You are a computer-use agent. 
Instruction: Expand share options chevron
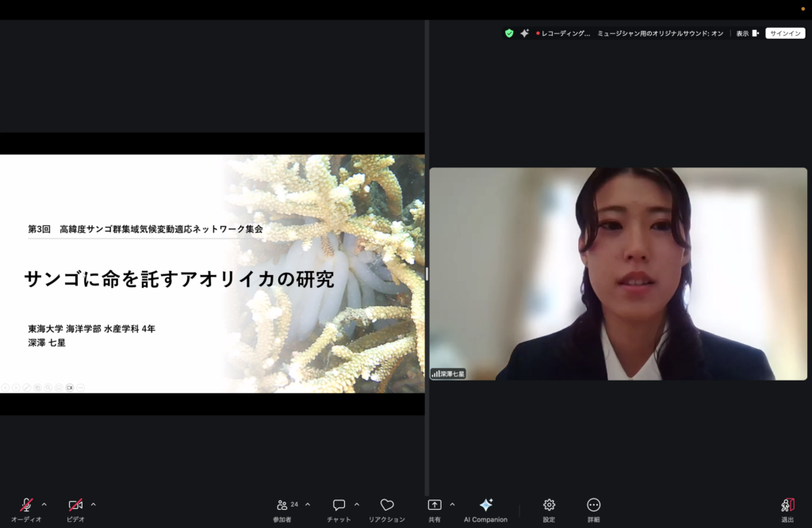tap(452, 504)
